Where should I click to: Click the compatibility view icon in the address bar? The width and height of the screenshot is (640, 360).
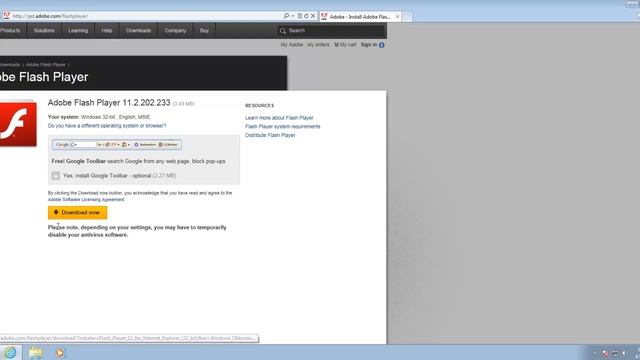click(x=300, y=16)
